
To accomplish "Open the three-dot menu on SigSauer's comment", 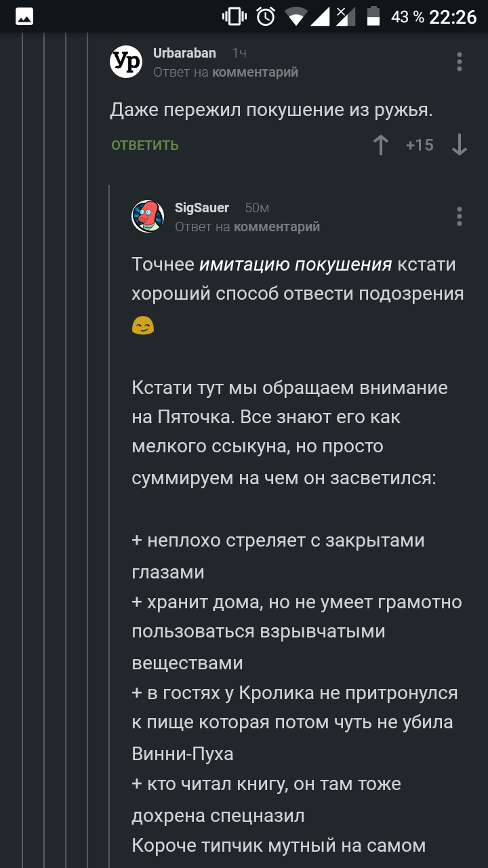I will click(460, 216).
